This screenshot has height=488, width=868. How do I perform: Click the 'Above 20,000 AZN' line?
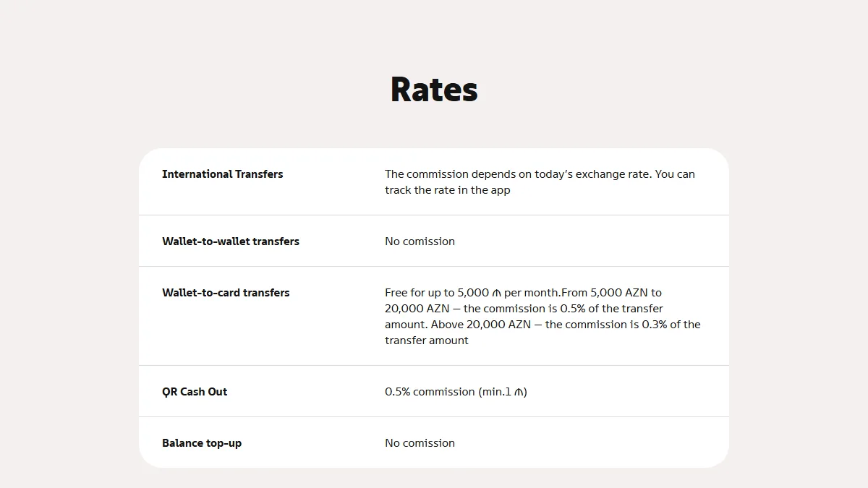(542, 325)
